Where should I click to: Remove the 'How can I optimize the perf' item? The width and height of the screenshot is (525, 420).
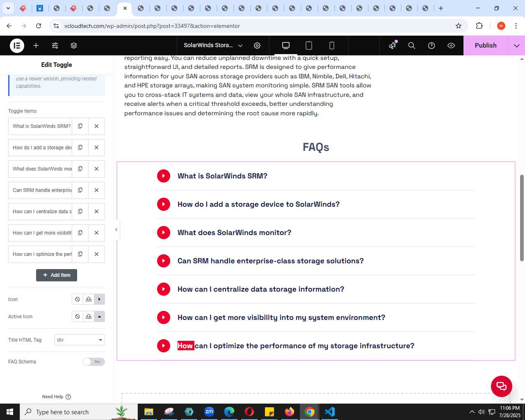[x=96, y=254]
